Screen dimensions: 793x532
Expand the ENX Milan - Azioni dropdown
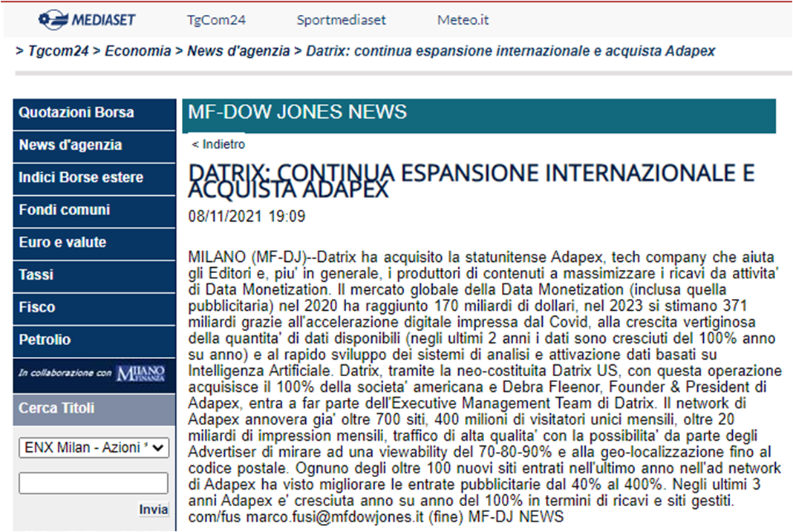(x=94, y=447)
